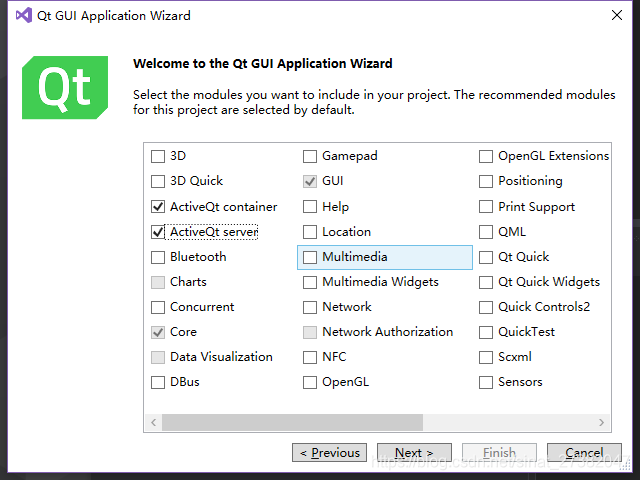Enable the OpenGL Extensions module
Image resolution: width=640 pixels, height=480 pixels.
(486, 156)
